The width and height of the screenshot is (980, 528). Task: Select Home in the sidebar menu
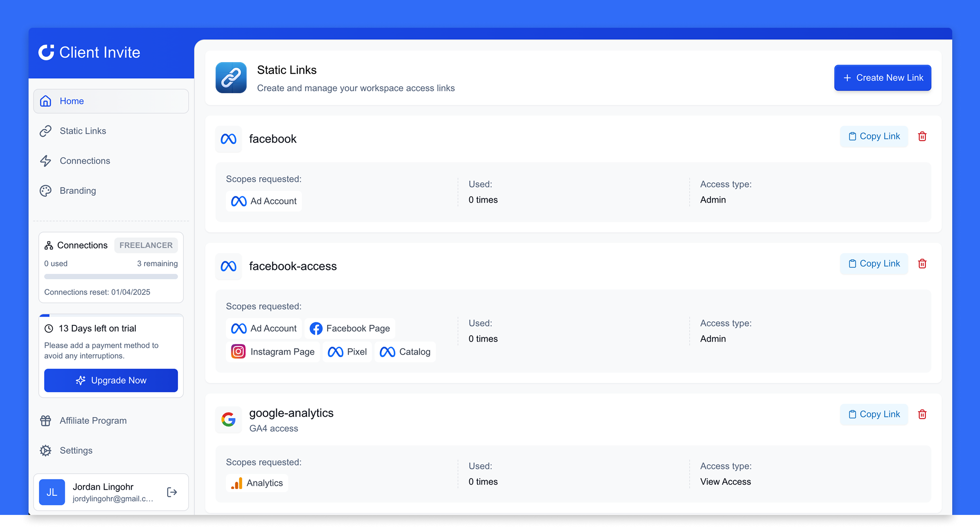click(72, 101)
